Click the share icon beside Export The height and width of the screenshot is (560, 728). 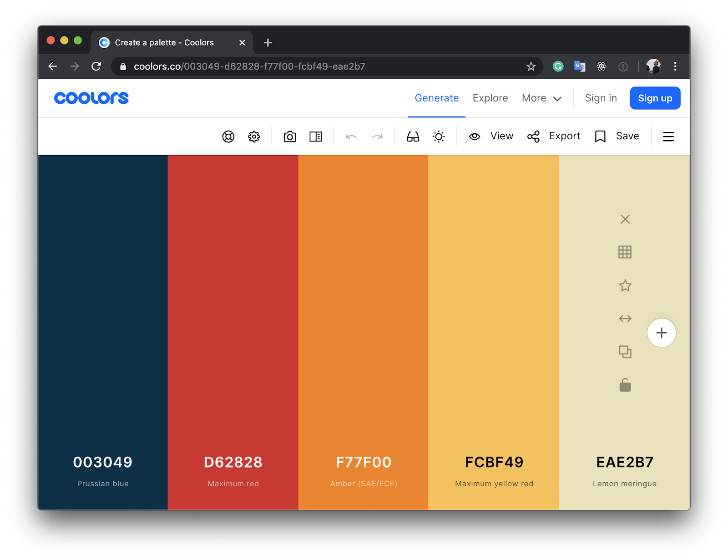(533, 136)
